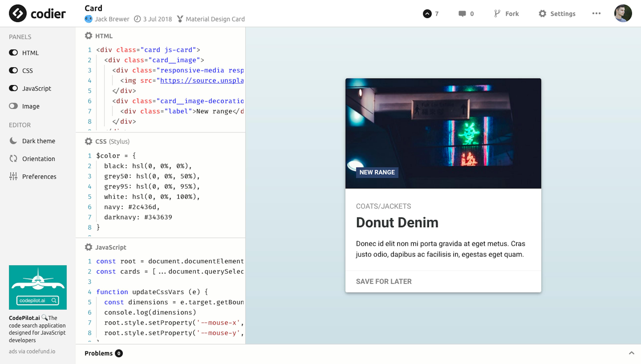
Task: Toggle the JavaScript panel switch
Action: (x=13, y=88)
